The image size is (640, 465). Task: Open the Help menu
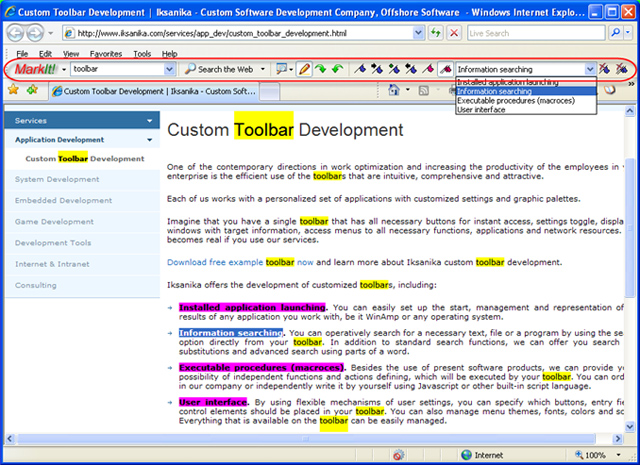[169, 54]
